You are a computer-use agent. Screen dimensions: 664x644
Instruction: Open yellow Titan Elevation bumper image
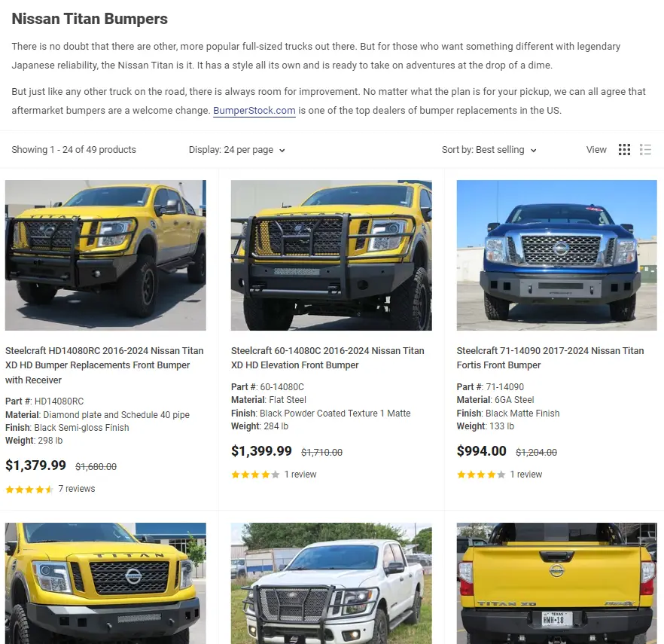tap(331, 255)
